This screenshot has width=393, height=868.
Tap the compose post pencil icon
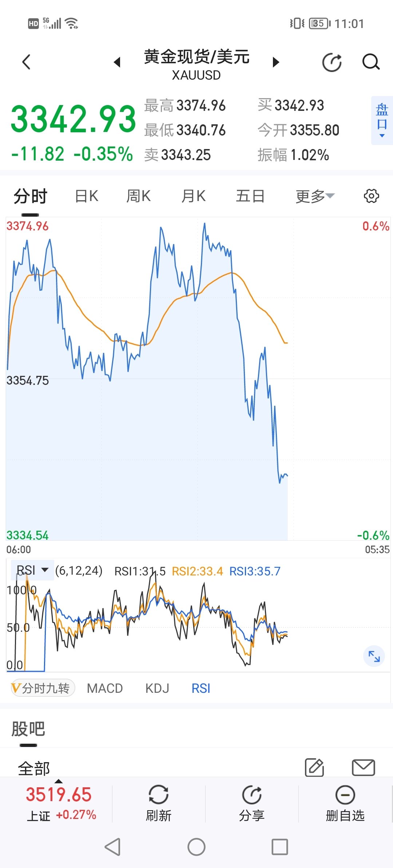pyautogui.click(x=314, y=767)
